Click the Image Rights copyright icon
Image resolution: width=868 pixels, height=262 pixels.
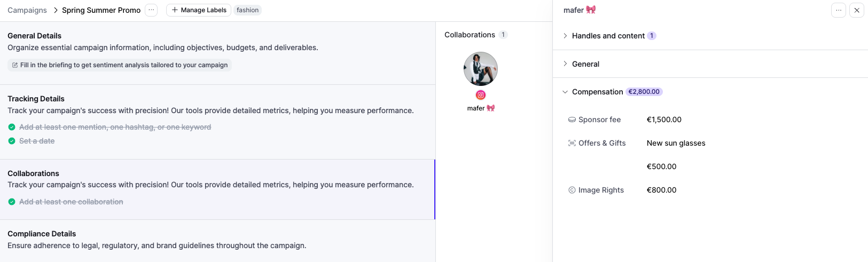coord(572,190)
